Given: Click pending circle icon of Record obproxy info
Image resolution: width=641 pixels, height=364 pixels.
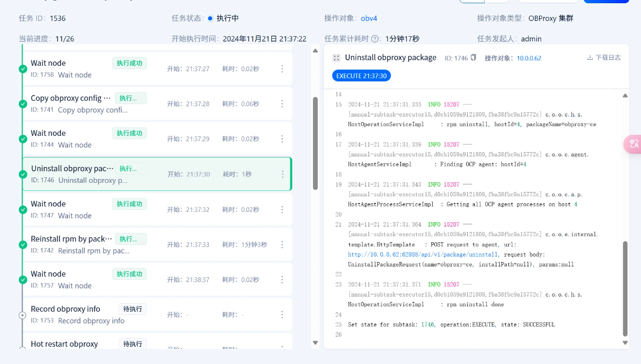Looking at the screenshot, I should (x=23, y=315).
